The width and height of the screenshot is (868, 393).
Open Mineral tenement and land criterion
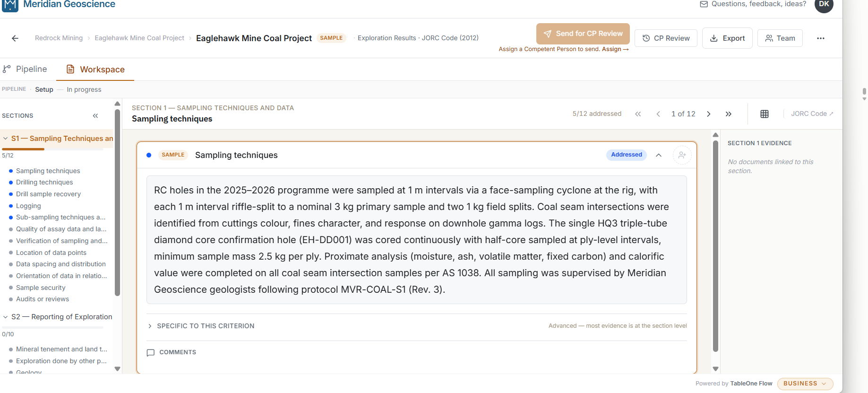[x=61, y=349]
